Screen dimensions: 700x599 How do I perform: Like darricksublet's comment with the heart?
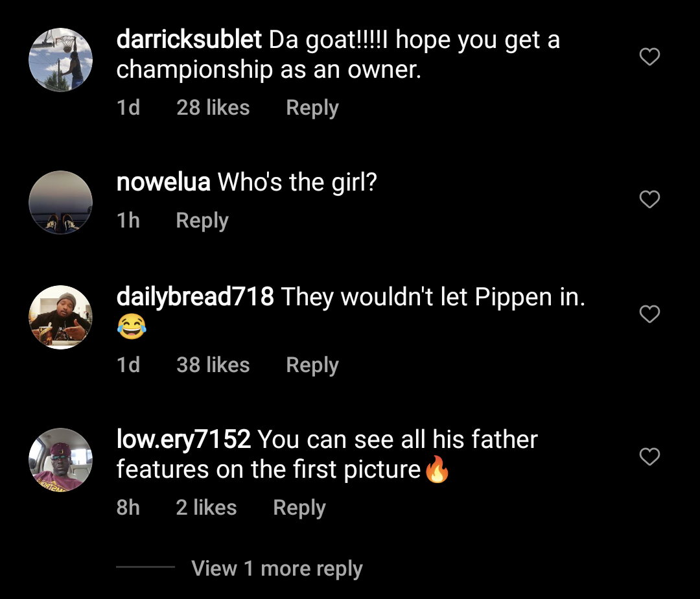pos(649,57)
